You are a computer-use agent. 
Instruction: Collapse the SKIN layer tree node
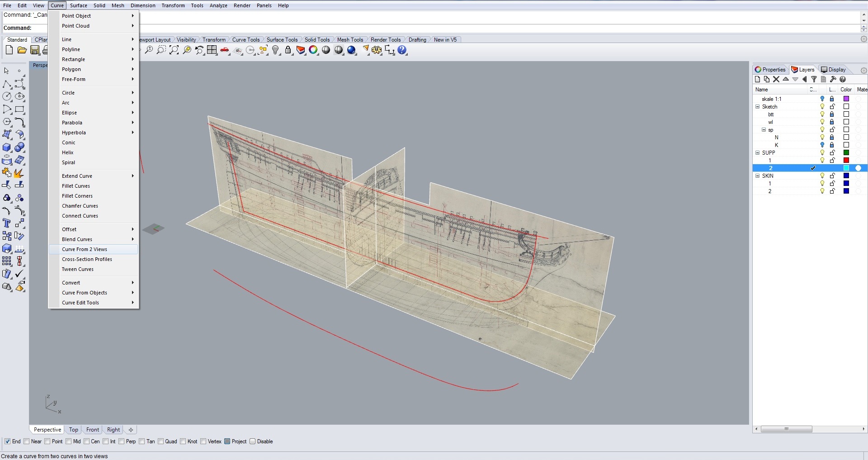(x=758, y=176)
